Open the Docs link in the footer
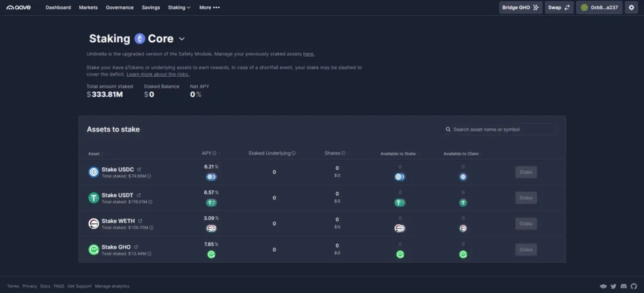The image size is (644, 293). click(x=45, y=286)
